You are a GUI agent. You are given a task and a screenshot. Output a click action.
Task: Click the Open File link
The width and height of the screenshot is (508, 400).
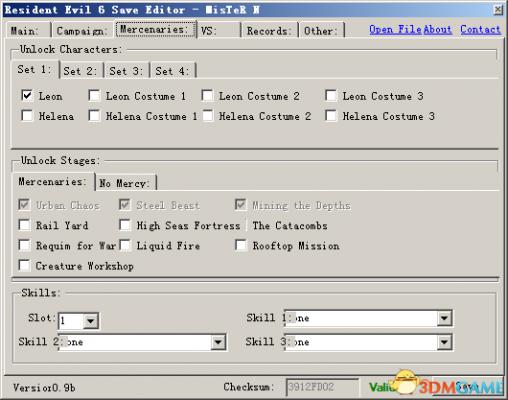point(396,29)
